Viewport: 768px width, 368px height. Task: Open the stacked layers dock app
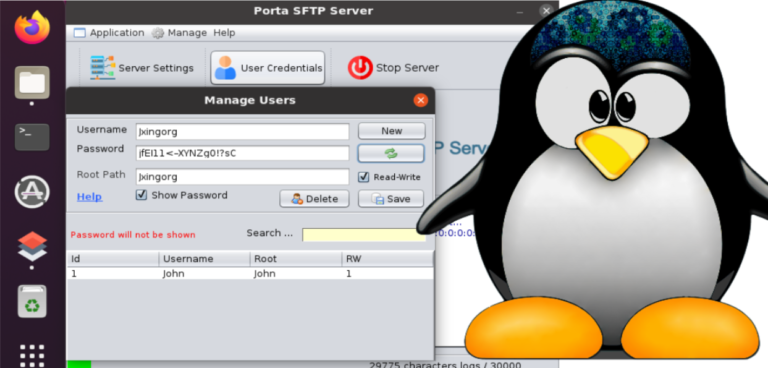coord(32,246)
